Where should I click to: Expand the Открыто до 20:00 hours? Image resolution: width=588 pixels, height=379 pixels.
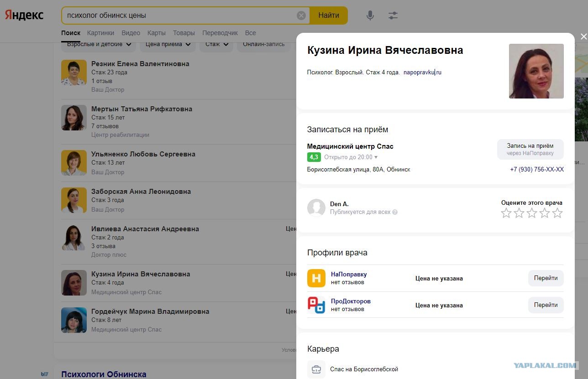pos(351,157)
